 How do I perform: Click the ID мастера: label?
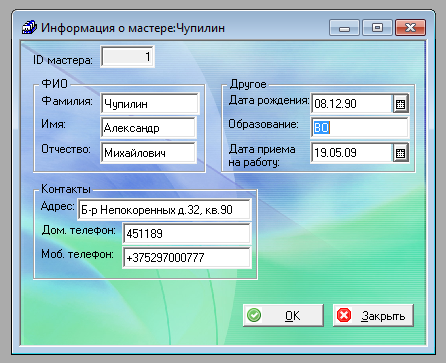point(63,60)
